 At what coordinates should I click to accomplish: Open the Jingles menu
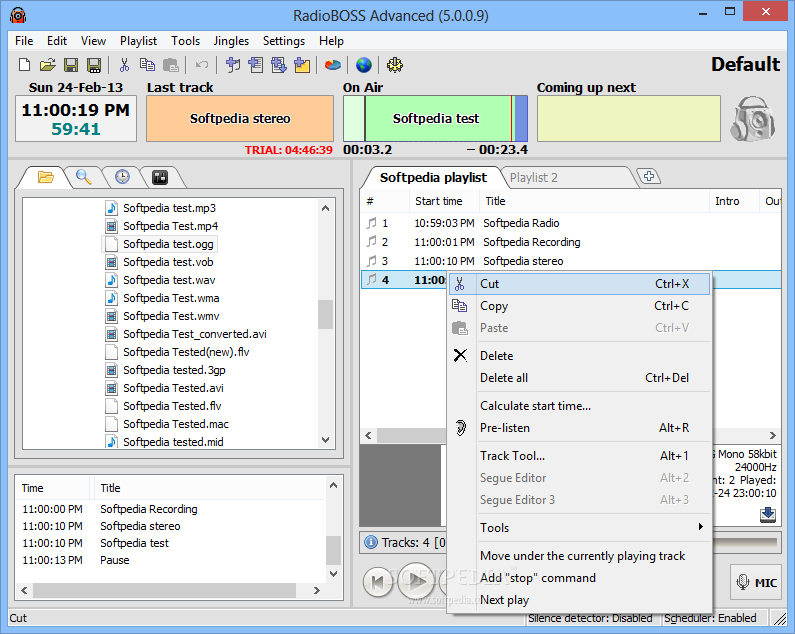point(231,41)
